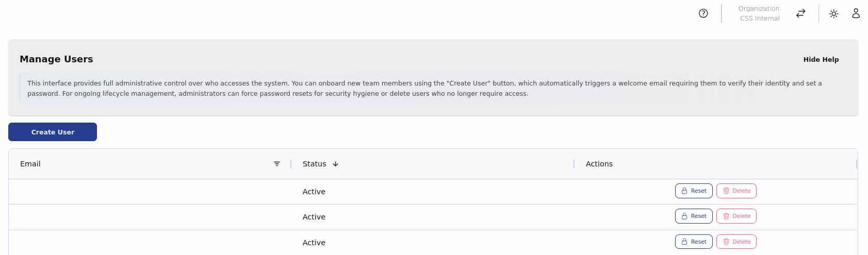Click the Email column header

coord(30,164)
